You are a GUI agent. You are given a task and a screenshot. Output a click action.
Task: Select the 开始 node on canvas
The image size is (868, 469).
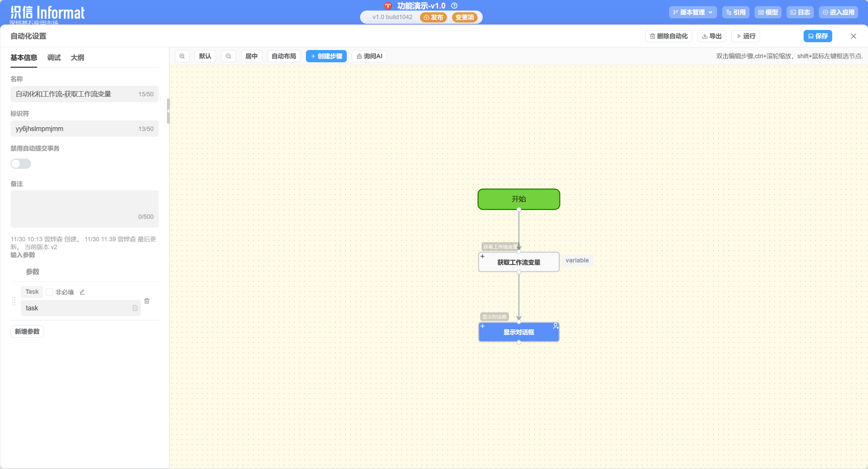[518, 199]
